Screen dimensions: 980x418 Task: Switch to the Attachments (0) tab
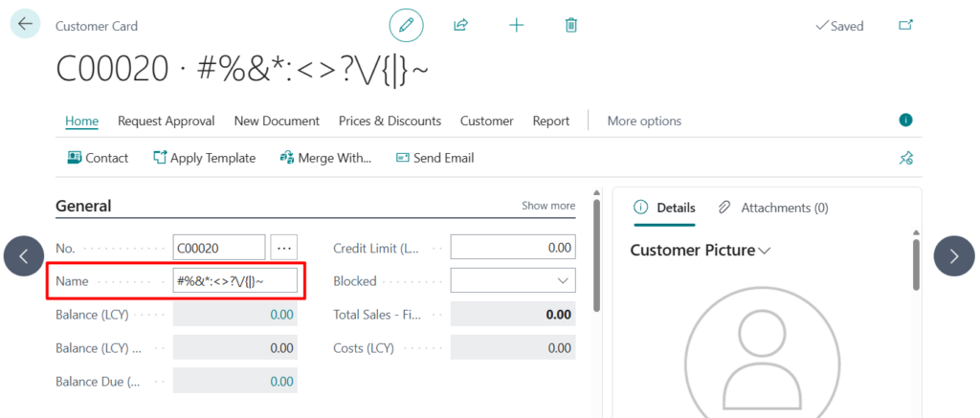pos(773,208)
